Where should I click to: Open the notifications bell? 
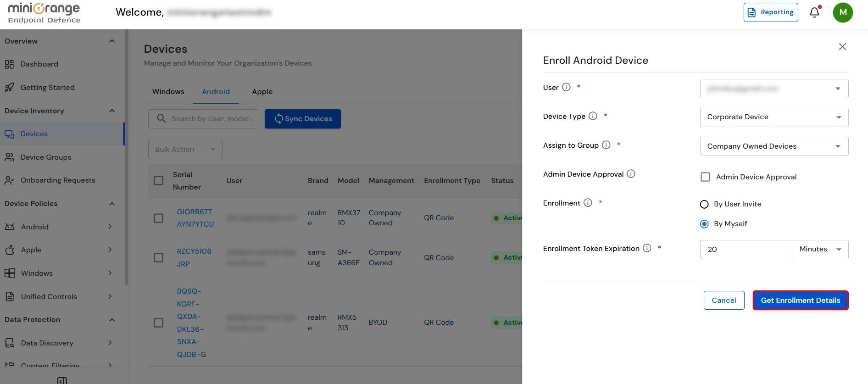pos(815,12)
